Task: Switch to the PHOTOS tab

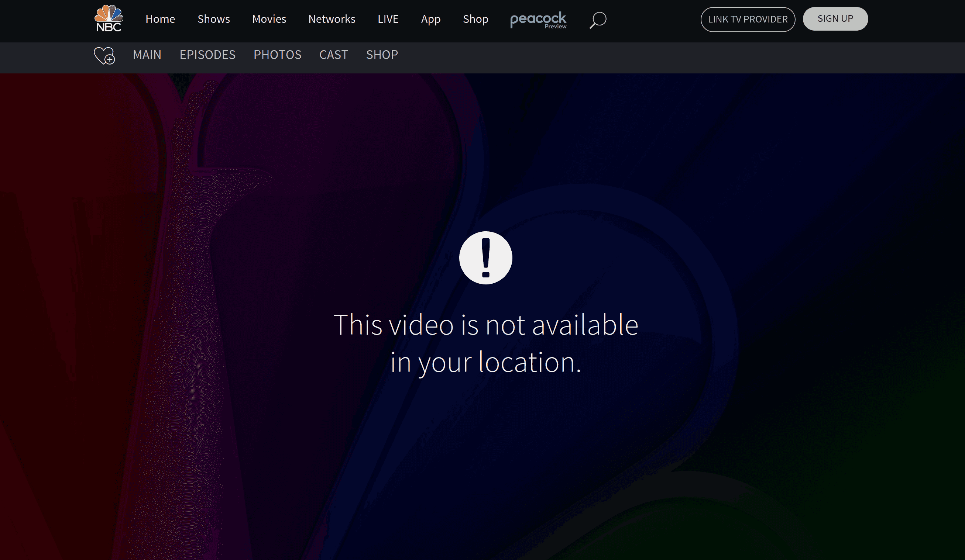Action: [x=277, y=55]
